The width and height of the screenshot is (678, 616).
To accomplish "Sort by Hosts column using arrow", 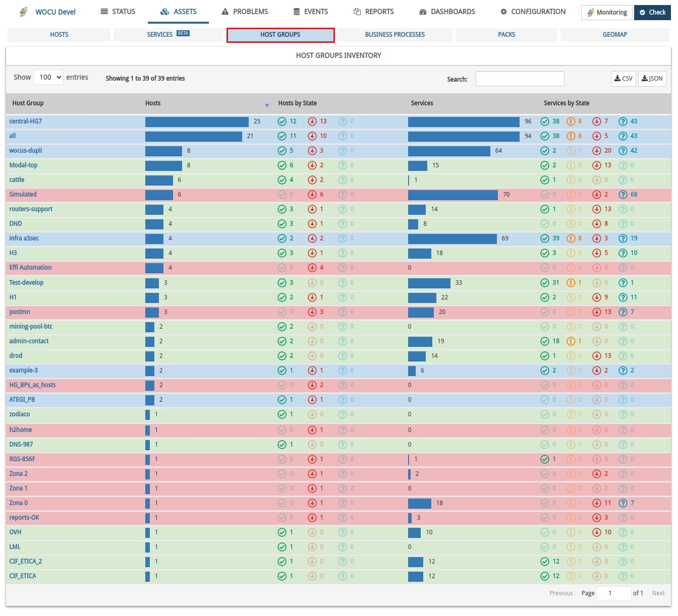I will [x=267, y=105].
